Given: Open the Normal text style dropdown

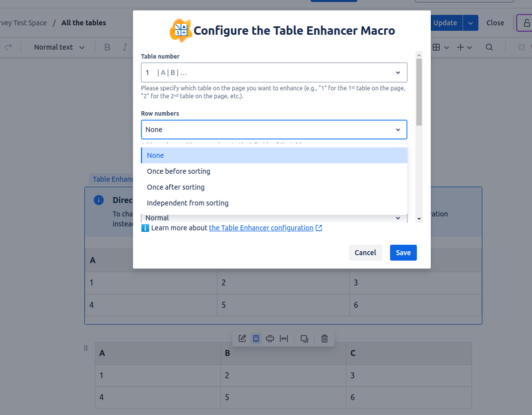Looking at the screenshot, I should tap(59, 47).
